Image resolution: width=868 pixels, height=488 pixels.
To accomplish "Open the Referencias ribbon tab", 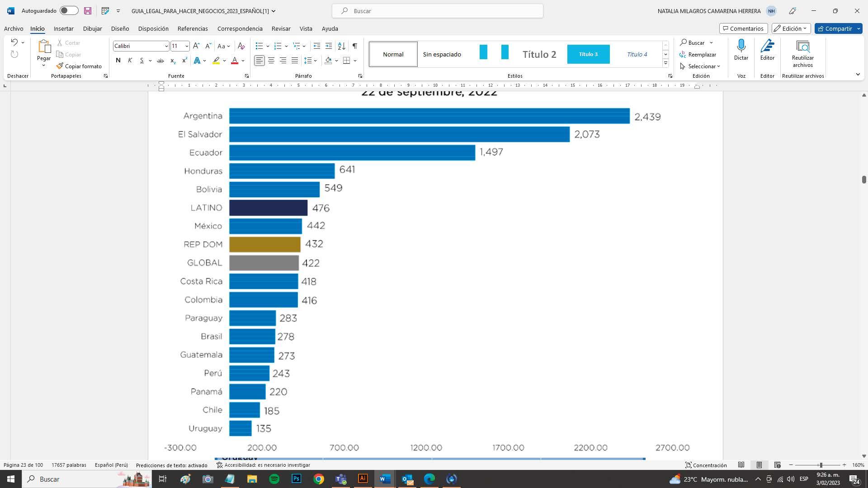I will 193,28.
